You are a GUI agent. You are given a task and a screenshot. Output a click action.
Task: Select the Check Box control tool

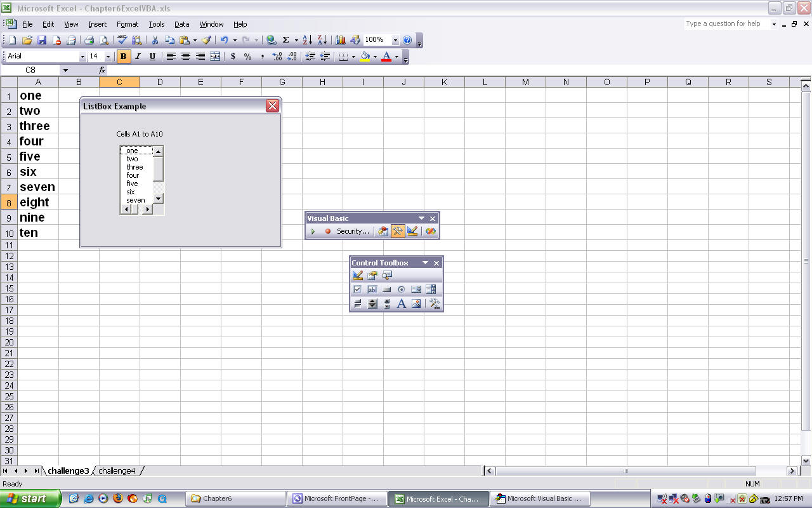point(358,290)
